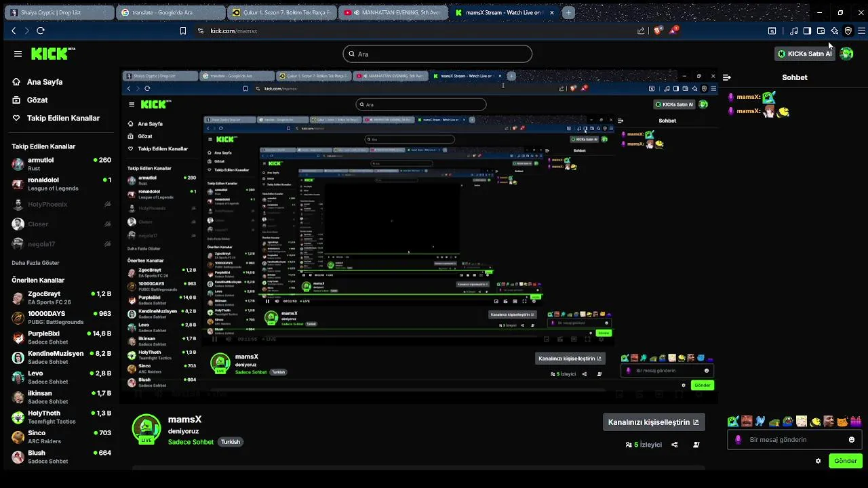
Task: Switch to MANHATTAN EVENING YouTube tab
Action: pyautogui.click(x=392, y=13)
